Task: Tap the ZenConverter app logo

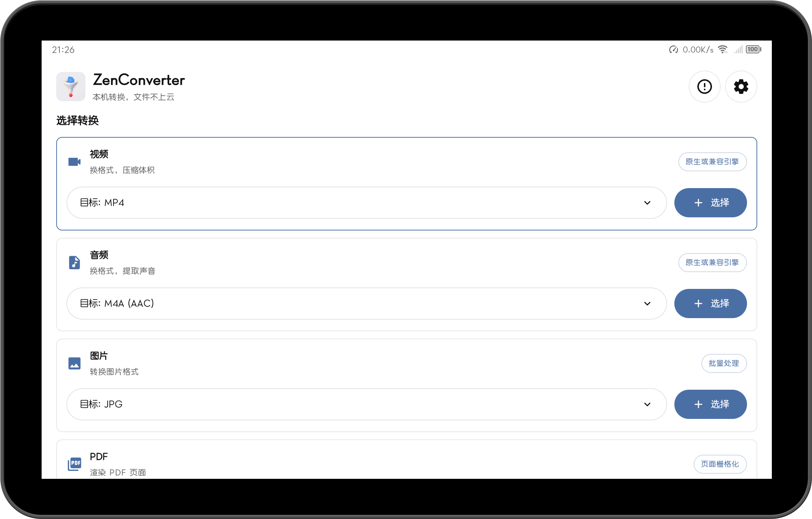Action: (71, 87)
